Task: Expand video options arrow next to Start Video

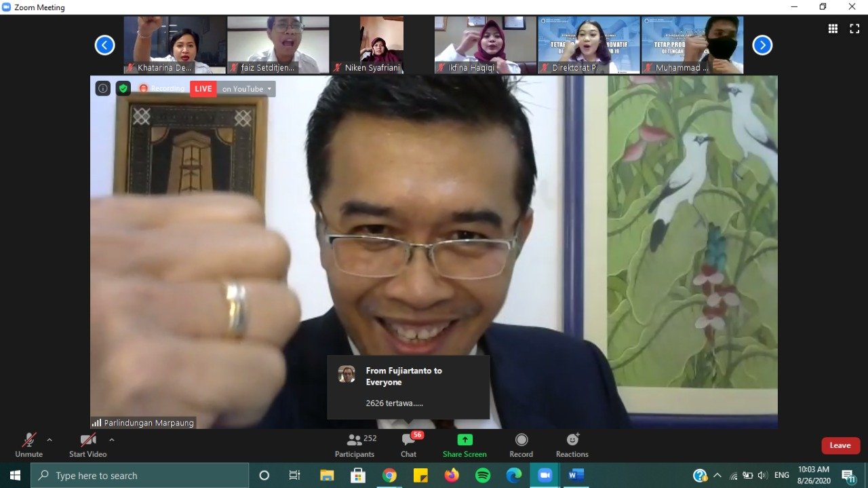Action: tap(112, 440)
